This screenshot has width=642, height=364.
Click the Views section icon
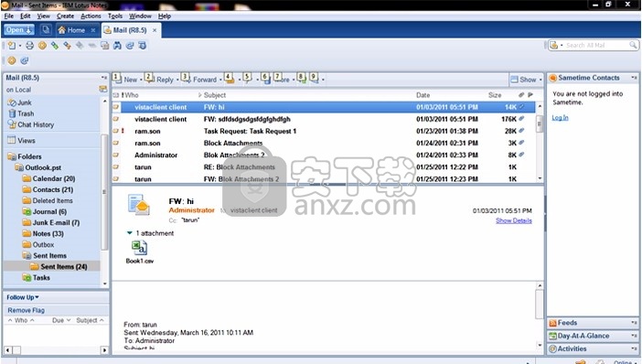[x=12, y=140]
